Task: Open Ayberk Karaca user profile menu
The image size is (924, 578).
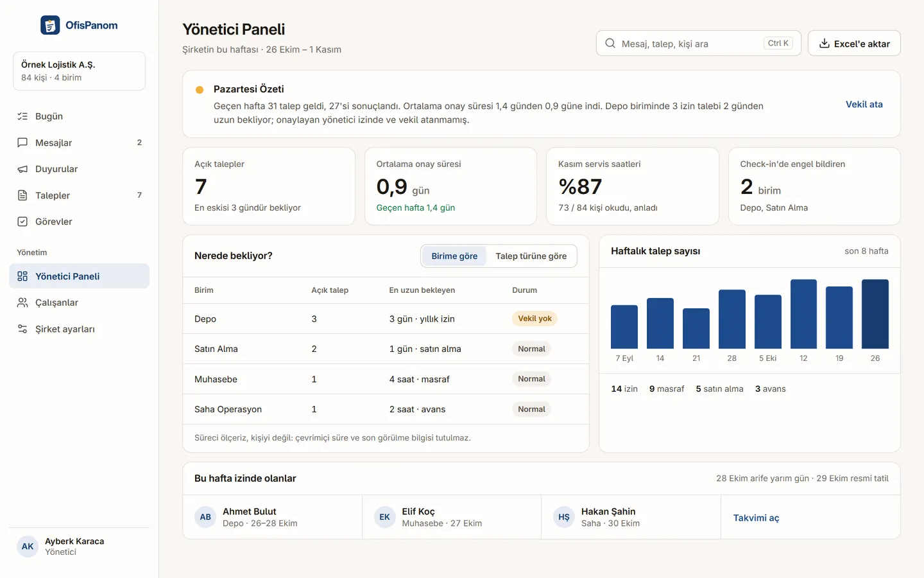Action: pos(79,547)
